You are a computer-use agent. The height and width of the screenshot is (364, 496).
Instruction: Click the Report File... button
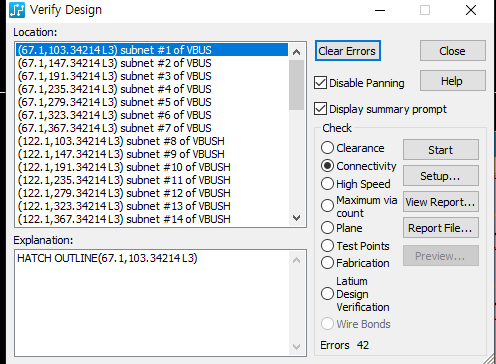[x=441, y=228]
